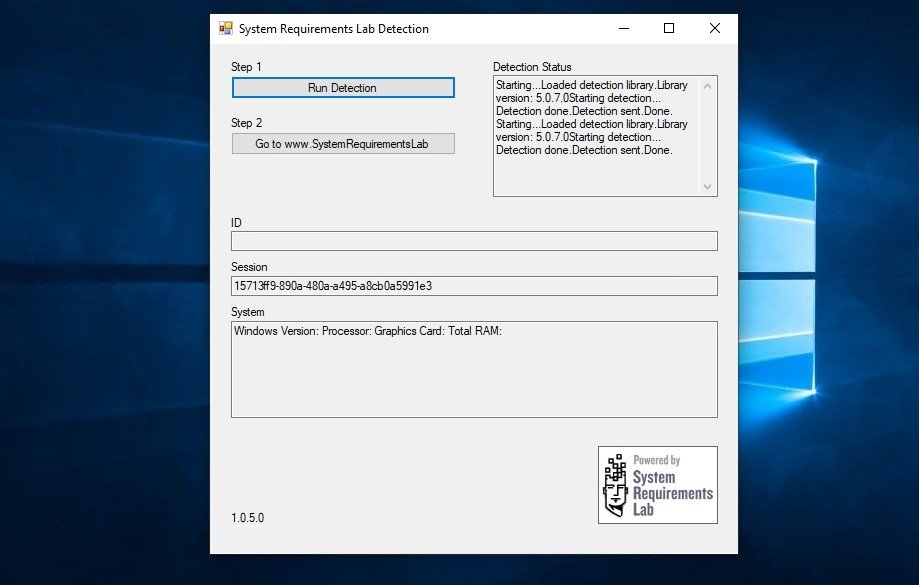Click the app icon in the title bar
This screenshot has width=919, height=585.
226,28
